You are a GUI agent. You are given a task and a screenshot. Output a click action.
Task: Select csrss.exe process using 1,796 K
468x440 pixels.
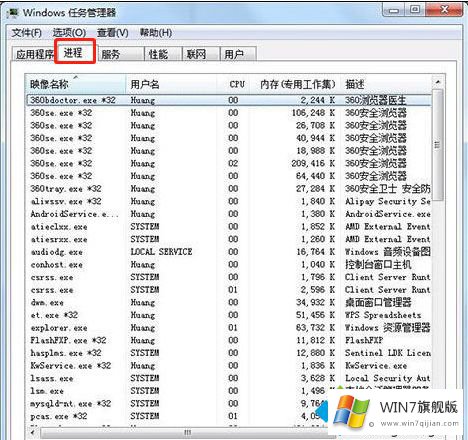click(229, 277)
